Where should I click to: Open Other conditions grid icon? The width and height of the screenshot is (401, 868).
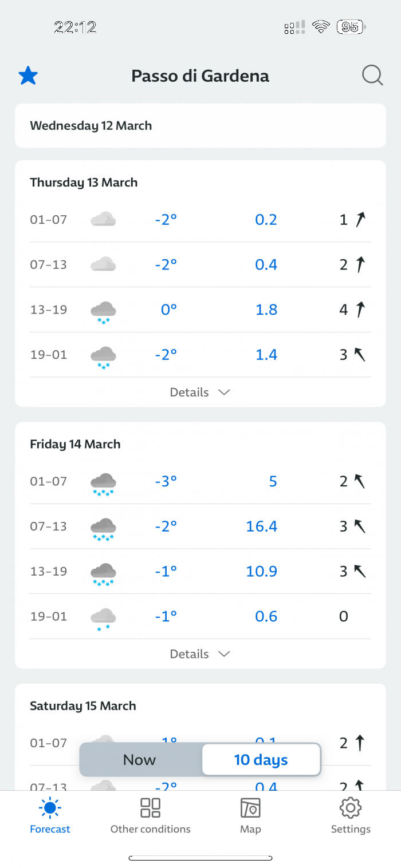point(150,808)
